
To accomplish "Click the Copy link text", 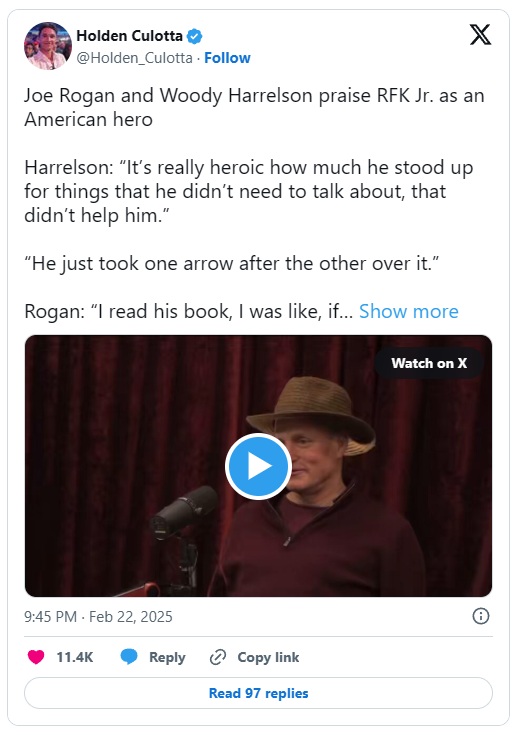I will [x=268, y=657].
